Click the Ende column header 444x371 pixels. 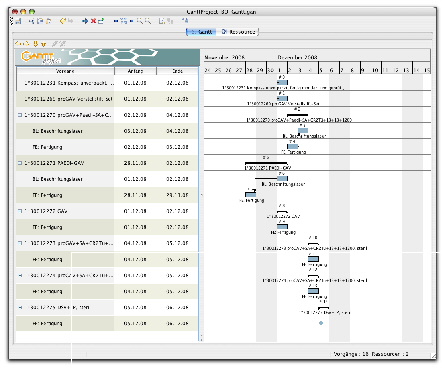click(177, 71)
